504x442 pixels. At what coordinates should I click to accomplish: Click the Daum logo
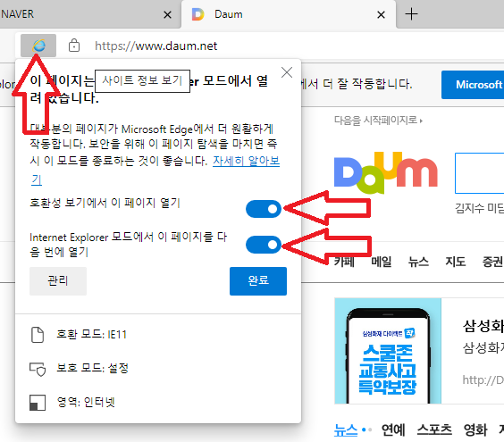[x=386, y=172]
